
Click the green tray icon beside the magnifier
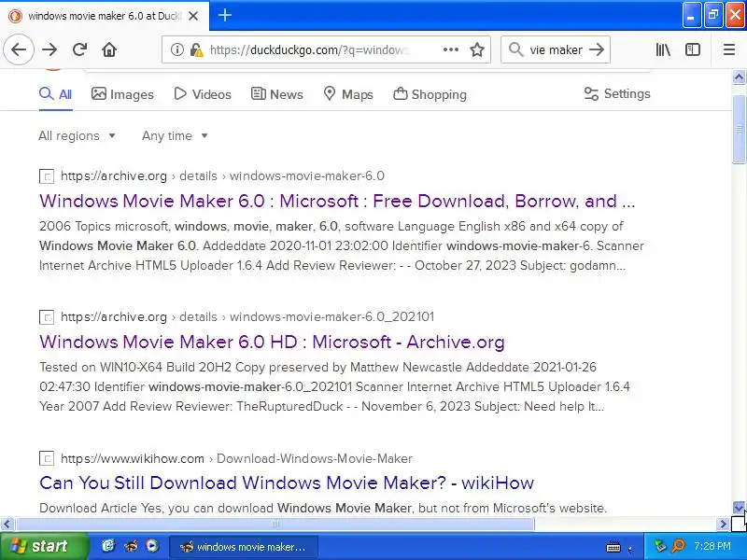pos(660,546)
